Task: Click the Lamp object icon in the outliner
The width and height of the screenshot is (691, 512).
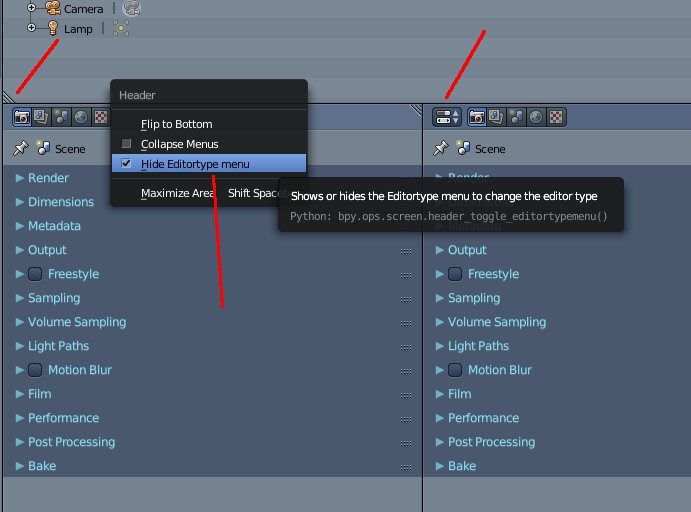Action: click(53, 29)
